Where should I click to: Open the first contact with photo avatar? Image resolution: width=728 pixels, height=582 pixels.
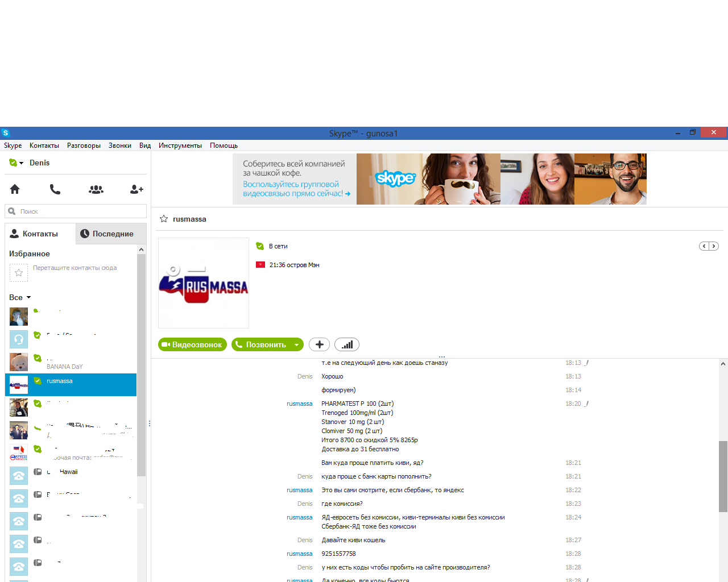71,317
